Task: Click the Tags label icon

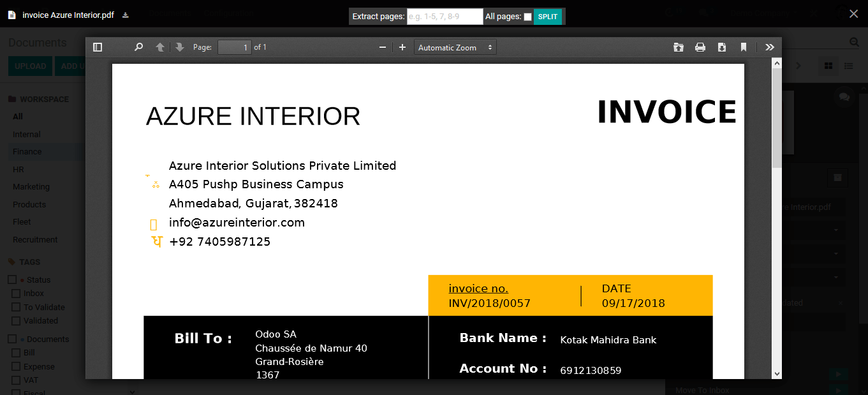Action: 12,262
